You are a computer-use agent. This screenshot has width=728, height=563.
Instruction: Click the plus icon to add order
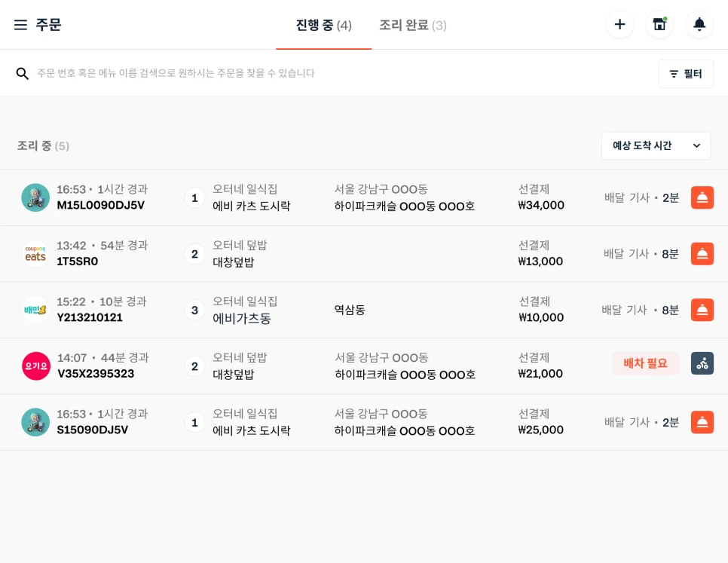(x=619, y=25)
